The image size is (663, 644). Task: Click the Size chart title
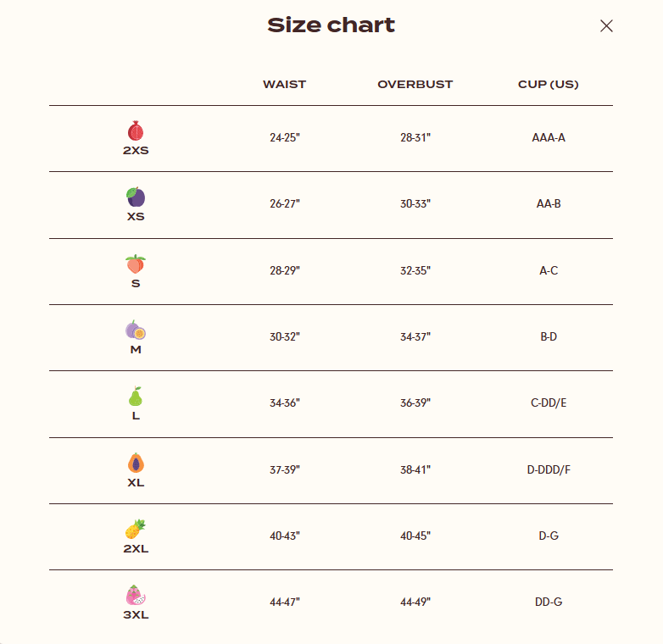click(331, 25)
